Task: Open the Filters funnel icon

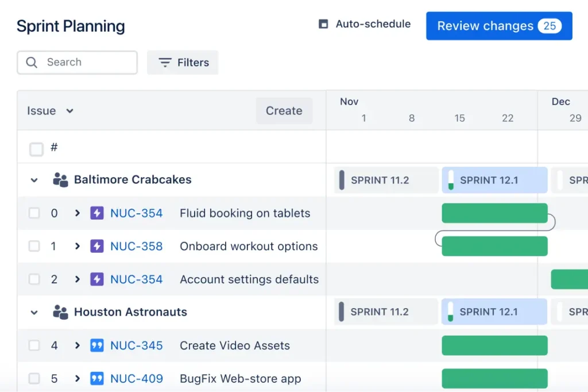Action: (165, 62)
